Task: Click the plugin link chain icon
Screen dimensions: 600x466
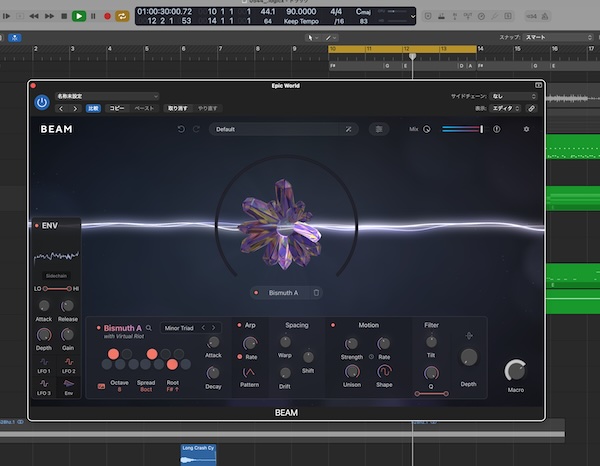Action: [x=532, y=109]
